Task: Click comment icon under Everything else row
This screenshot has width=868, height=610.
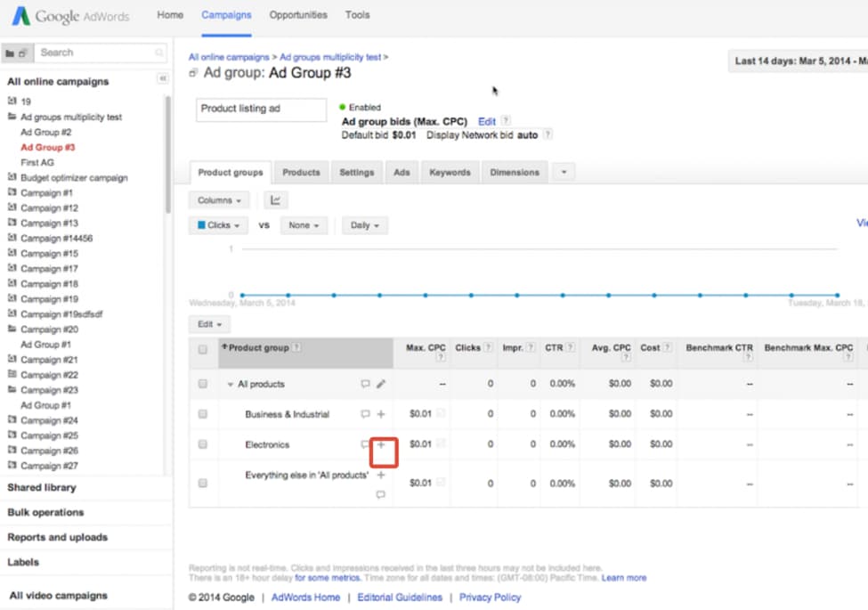Action: coord(380,494)
